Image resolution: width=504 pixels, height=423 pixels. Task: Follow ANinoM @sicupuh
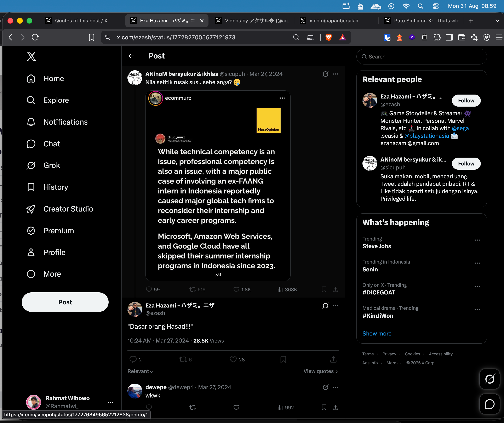(466, 164)
